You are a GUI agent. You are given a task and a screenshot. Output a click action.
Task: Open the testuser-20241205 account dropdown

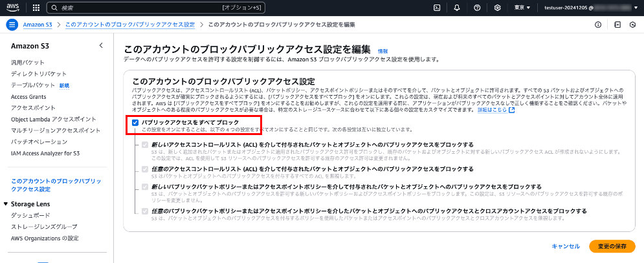592,8
